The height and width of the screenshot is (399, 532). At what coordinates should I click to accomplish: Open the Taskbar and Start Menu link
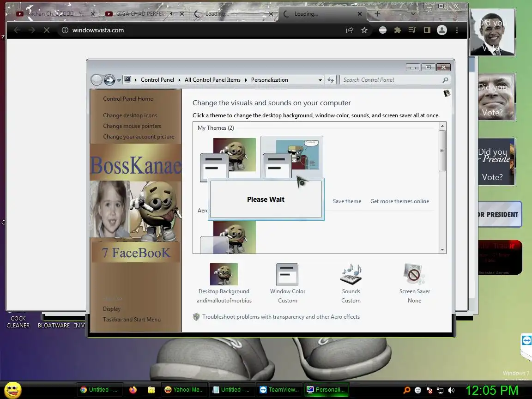(132, 319)
